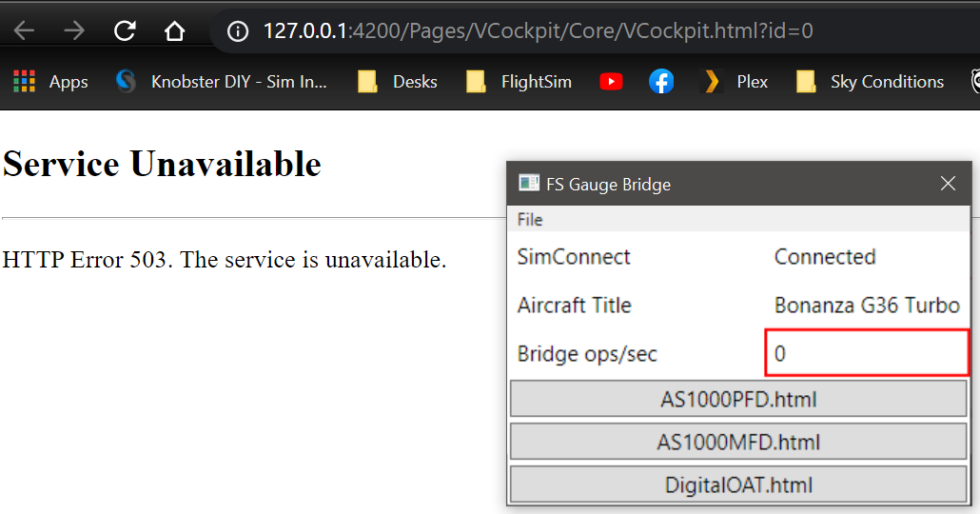Expand the Sky Conditions bookmark folder

point(871,82)
